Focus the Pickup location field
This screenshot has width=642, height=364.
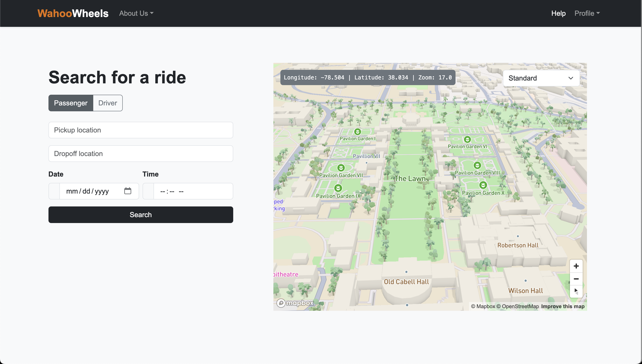pyautogui.click(x=141, y=130)
